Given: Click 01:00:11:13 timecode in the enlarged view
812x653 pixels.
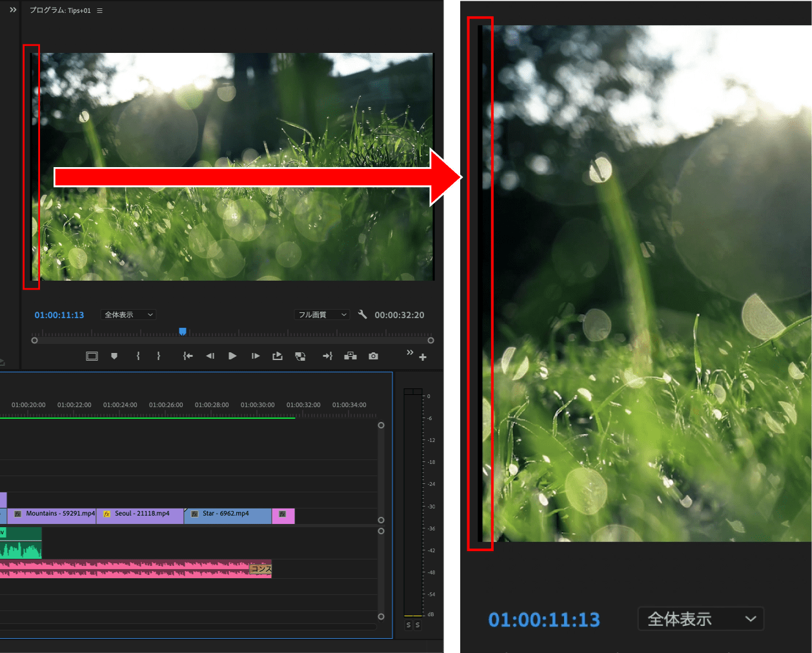Looking at the screenshot, I should tap(544, 620).
